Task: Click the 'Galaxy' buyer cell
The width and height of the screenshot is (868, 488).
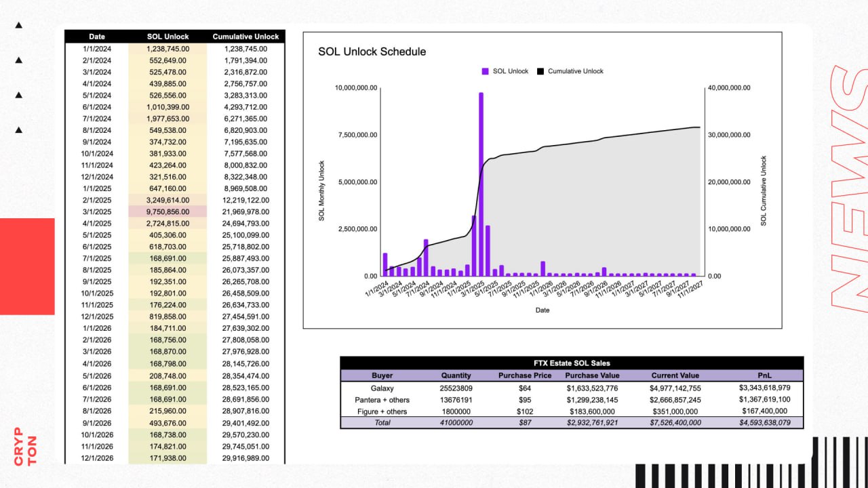Action: point(382,388)
